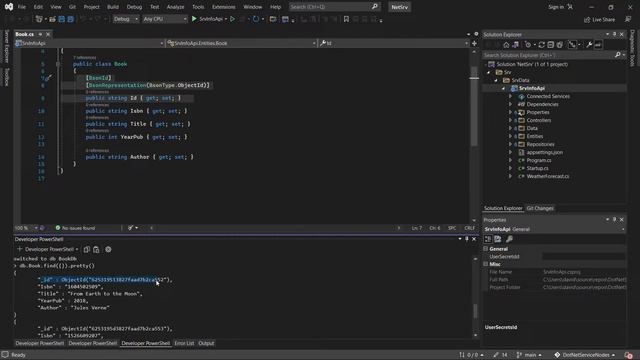Viewport: 640px width, 360px height.
Task: Collapse the General section in Properties
Action: click(x=486, y=249)
